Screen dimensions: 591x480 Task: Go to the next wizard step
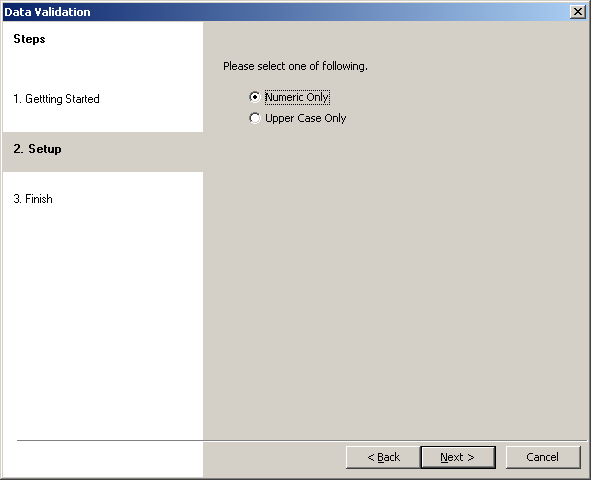pyautogui.click(x=458, y=457)
